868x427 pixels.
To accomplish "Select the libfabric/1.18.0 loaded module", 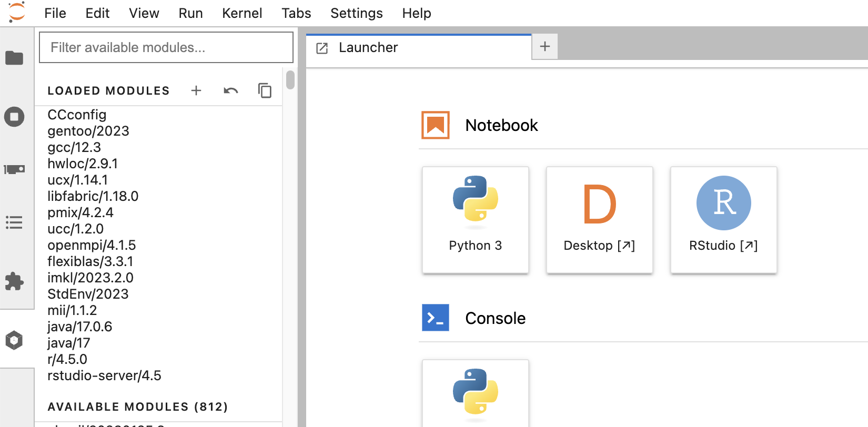I will [x=93, y=196].
